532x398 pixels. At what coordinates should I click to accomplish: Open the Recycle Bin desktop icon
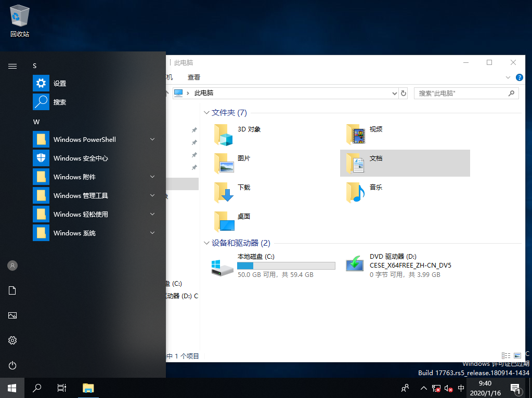[x=20, y=21]
